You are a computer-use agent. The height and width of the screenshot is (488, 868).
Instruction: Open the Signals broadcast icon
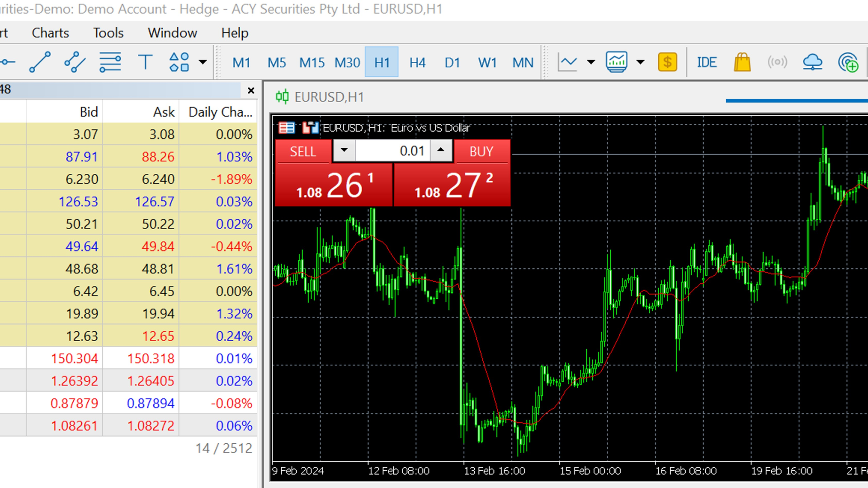tap(777, 62)
